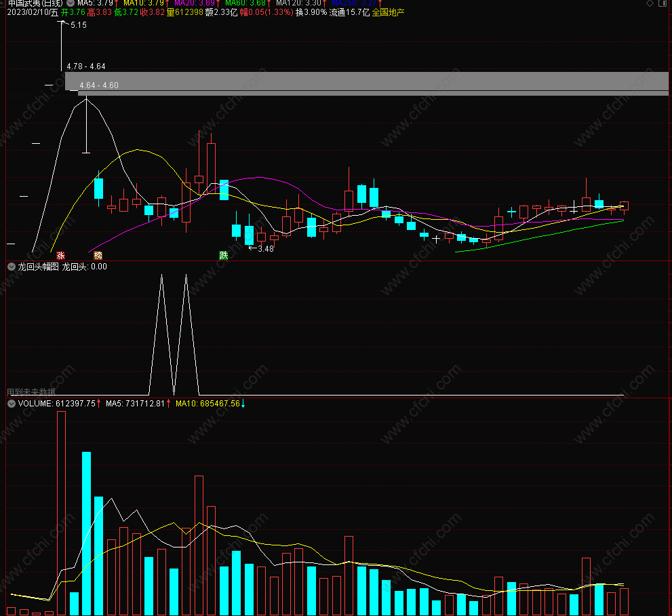The width and height of the screenshot is (672, 616).
Task: Click the 低3.72 low price value
Action: coord(126,12)
